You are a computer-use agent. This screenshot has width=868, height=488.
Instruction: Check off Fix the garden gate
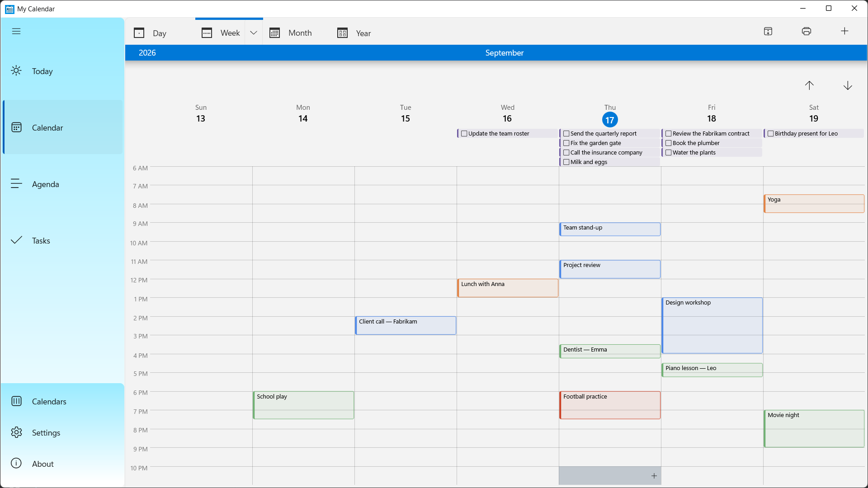(566, 143)
